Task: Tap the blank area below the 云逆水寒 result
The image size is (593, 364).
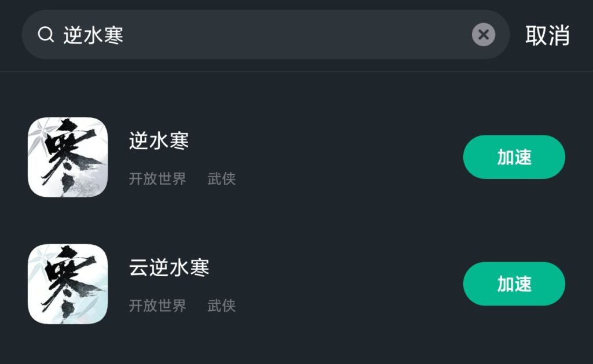Action: pos(290,346)
